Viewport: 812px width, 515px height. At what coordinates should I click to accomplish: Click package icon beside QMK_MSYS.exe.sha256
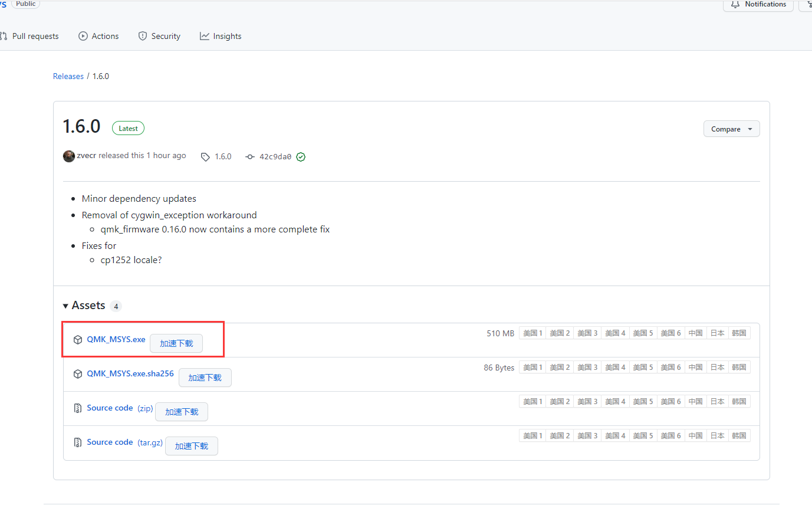(x=78, y=374)
